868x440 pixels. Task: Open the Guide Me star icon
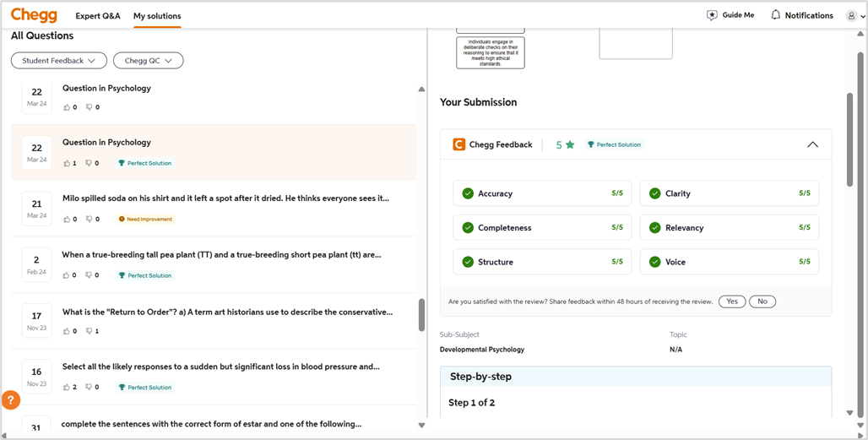tap(712, 15)
